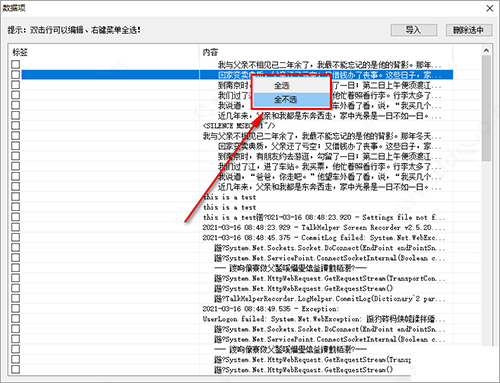Click the 删除选中 button
500x383 pixels.
pos(469,30)
